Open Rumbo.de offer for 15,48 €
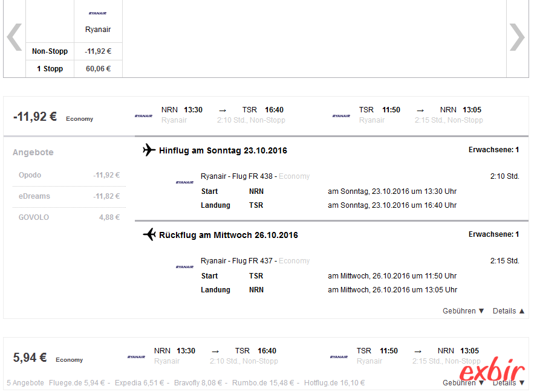Image resolution: width=540 pixels, height=392 pixels. pos(263,383)
